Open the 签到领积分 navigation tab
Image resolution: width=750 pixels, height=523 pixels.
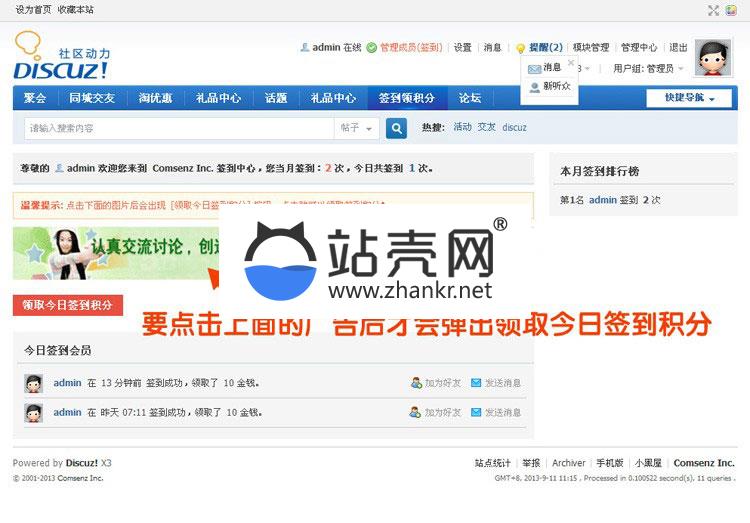pyautogui.click(x=407, y=98)
